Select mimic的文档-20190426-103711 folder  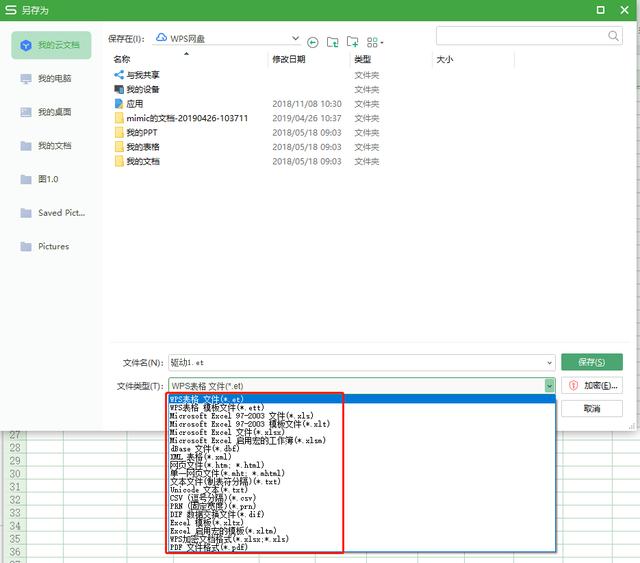[181, 118]
